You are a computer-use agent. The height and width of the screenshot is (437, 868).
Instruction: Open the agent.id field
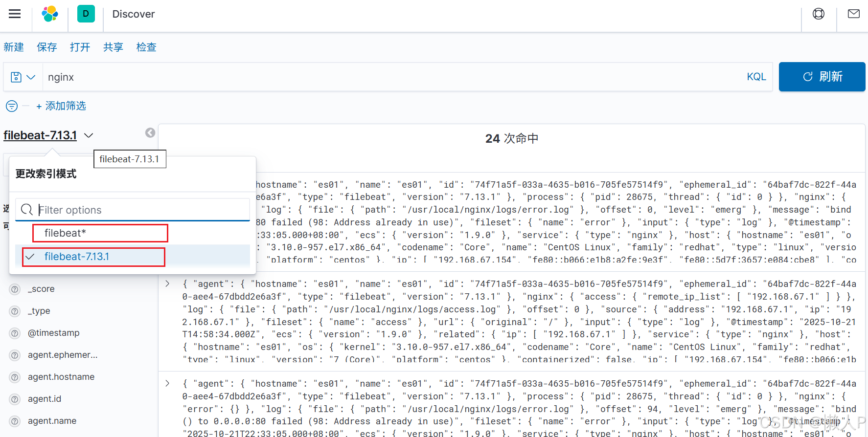pos(45,399)
